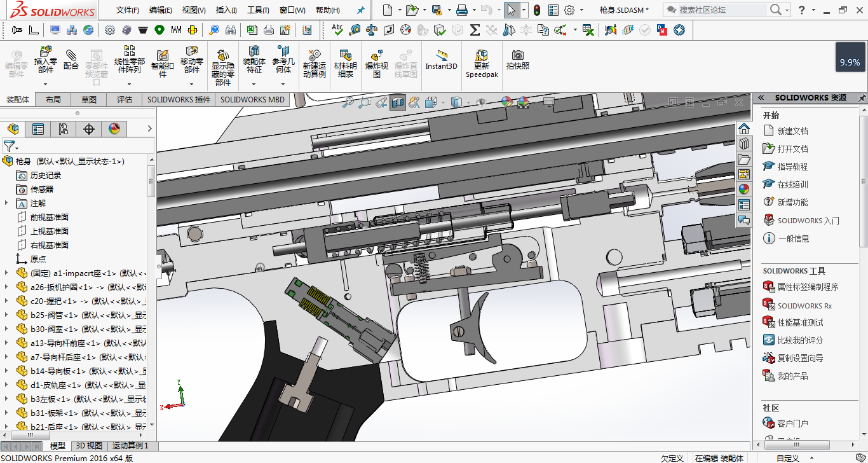Click the 配合 (Mate) paperclip icon
The image size is (868, 463).
click(x=71, y=56)
